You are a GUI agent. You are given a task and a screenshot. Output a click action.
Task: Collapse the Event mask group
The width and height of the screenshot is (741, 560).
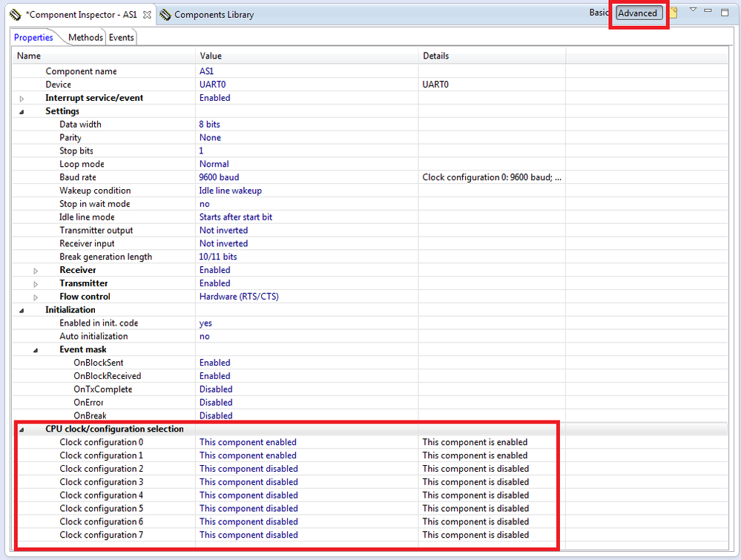[36, 349]
